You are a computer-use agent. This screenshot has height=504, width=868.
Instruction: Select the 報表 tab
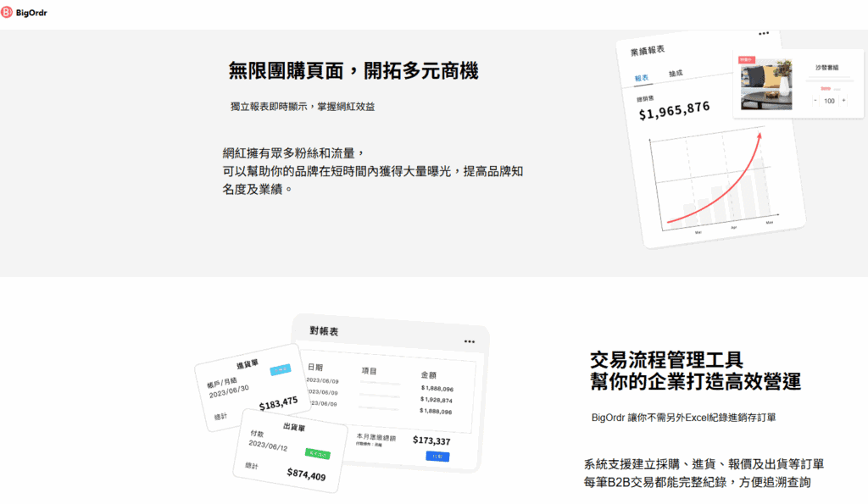click(x=642, y=78)
